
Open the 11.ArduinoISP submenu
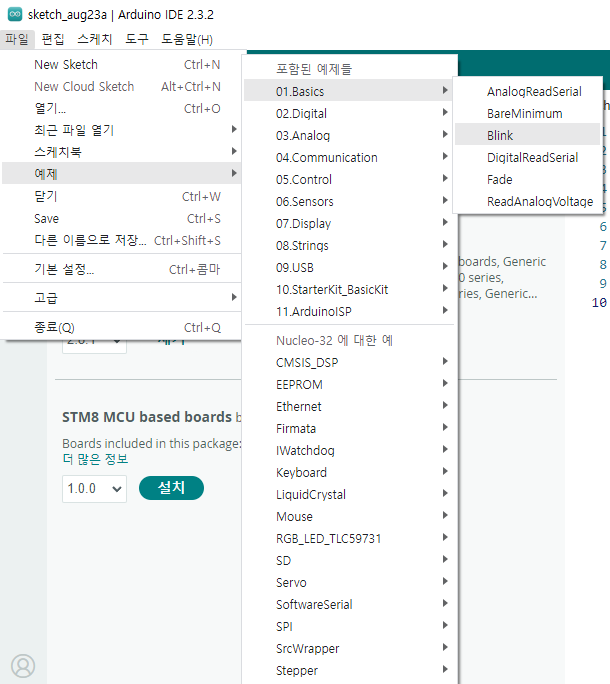pyautogui.click(x=349, y=311)
